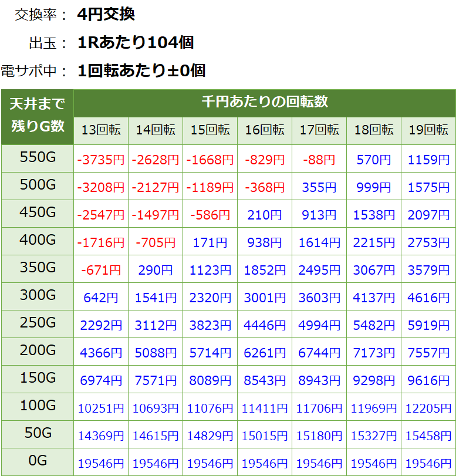This screenshot has width=456, height=476.
Task: Select the 17回転 column header
Action: [319, 130]
